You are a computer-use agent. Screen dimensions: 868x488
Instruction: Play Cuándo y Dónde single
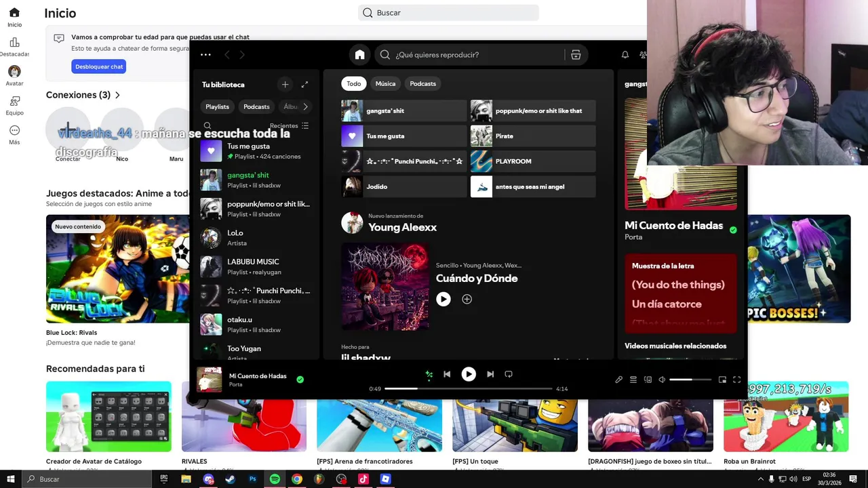[x=443, y=299]
